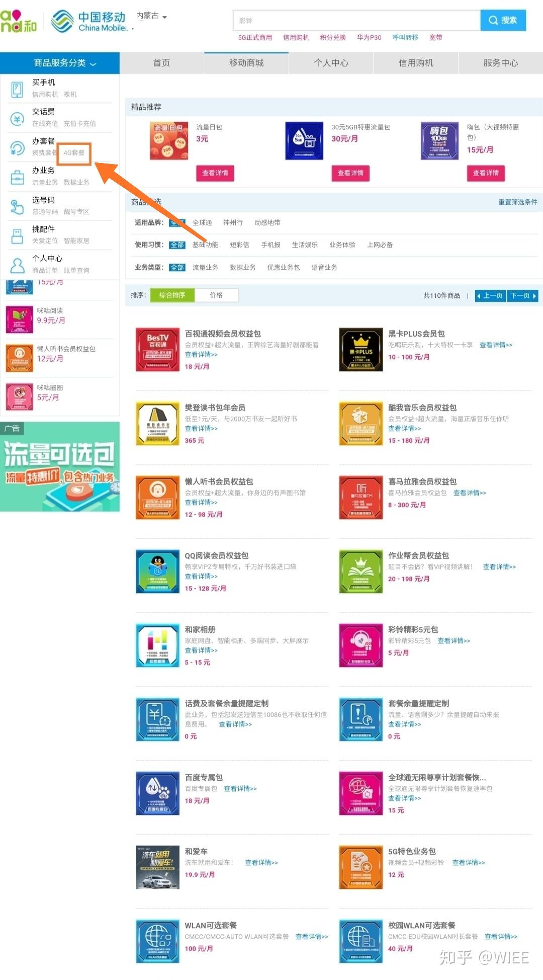
Task: Expand the 商品服务分类 category menu
Action: point(60,63)
